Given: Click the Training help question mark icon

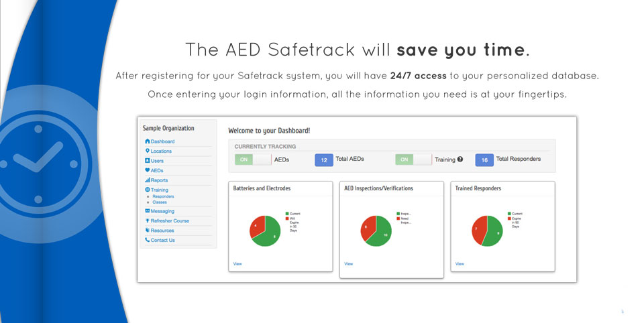Looking at the screenshot, I should (x=460, y=159).
